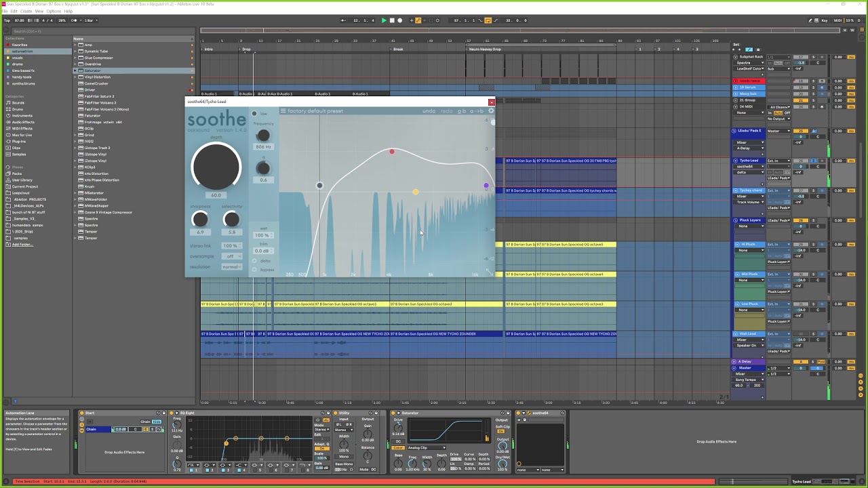Click the Tap tempo button
The height and width of the screenshot is (488, 868).
(7, 20)
